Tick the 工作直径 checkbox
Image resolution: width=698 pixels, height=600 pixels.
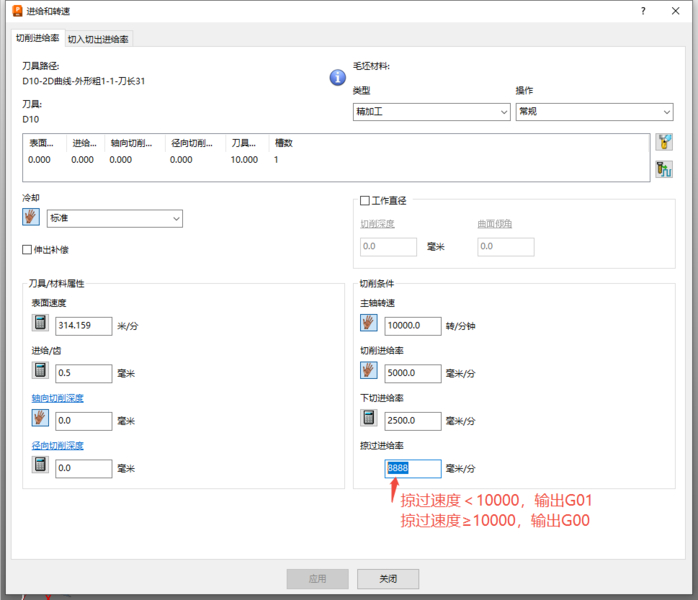coord(365,201)
